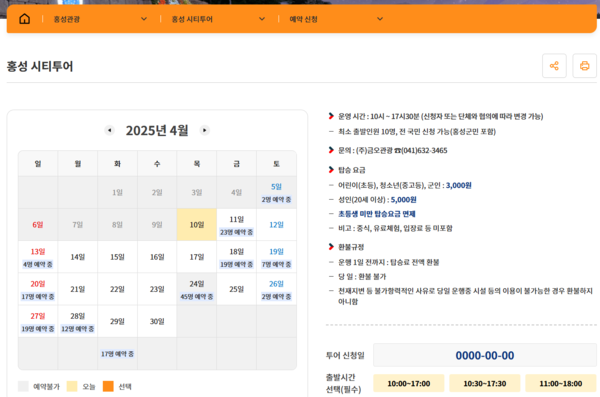The height and width of the screenshot is (397, 600).
Task: Select 14일 on the calendar
Action: coord(78,257)
